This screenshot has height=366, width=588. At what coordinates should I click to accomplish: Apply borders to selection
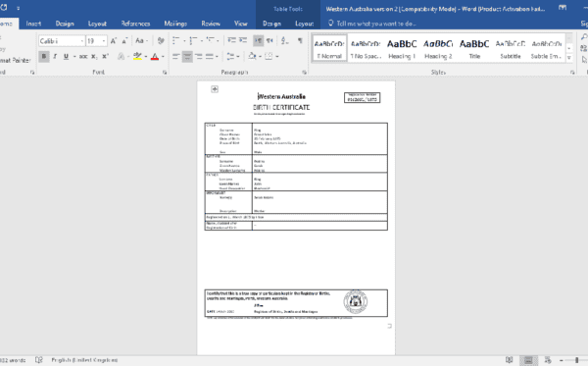tap(269, 56)
